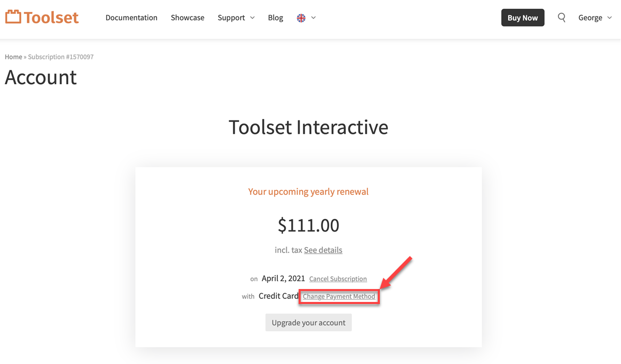The image size is (621, 364).
Task: Follow the Home breadcrumb link
Action: click(13, 57)
